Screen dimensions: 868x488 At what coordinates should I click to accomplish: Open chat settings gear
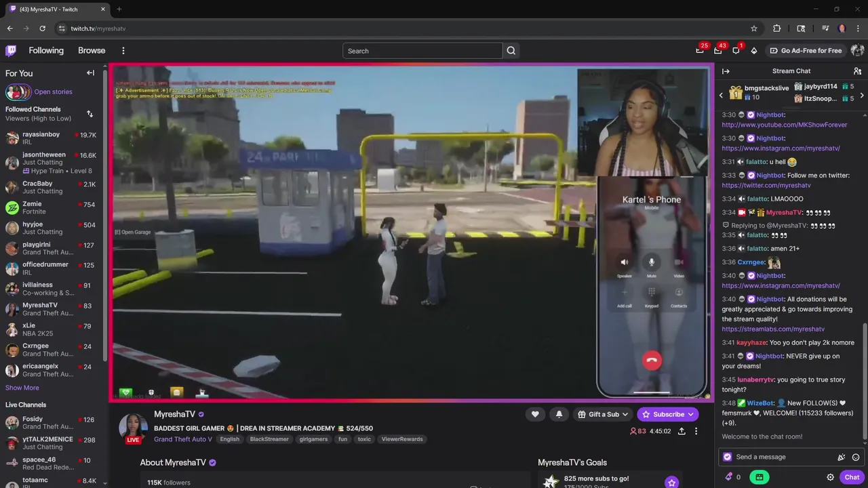coord(830,477)
